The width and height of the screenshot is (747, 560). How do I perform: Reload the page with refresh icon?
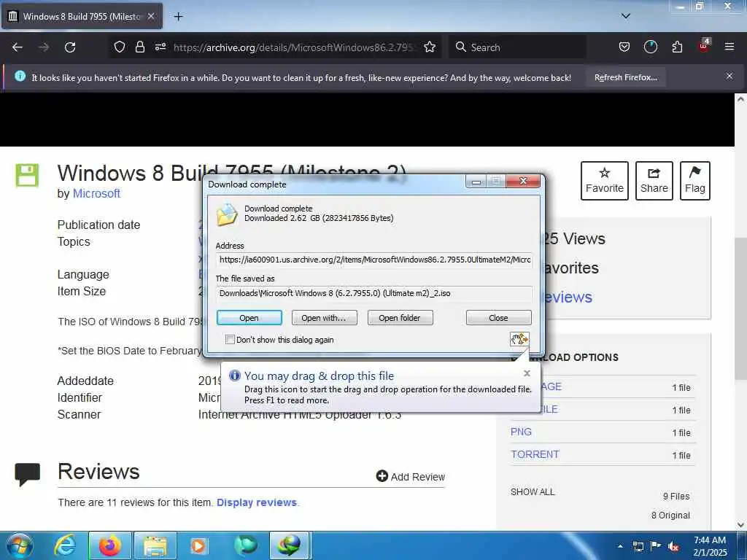click(x=70, y=47)
